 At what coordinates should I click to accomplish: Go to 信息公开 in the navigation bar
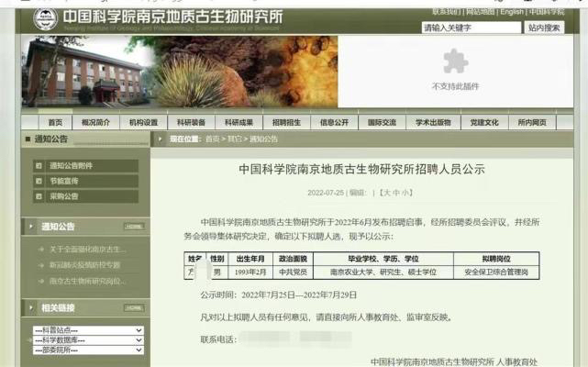(x=334, y=122)
